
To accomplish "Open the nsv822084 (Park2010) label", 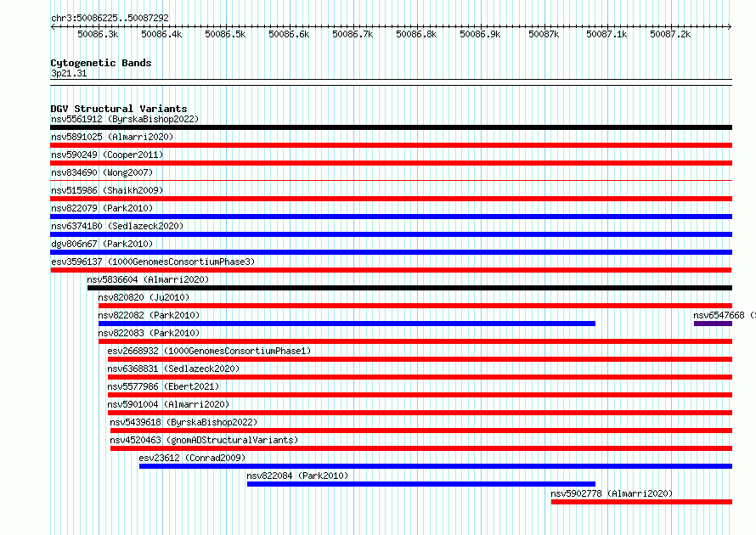I will point(297,476).
